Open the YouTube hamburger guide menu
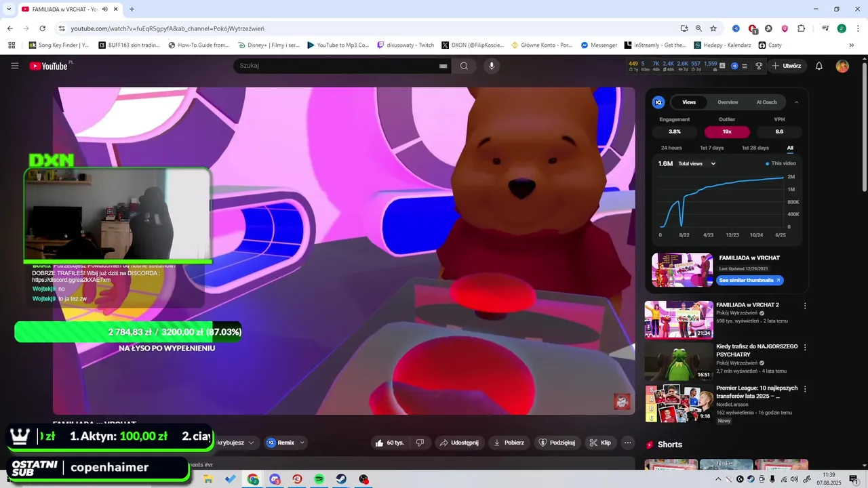This screenshot has height=488, width=868. tap(15, 66)
